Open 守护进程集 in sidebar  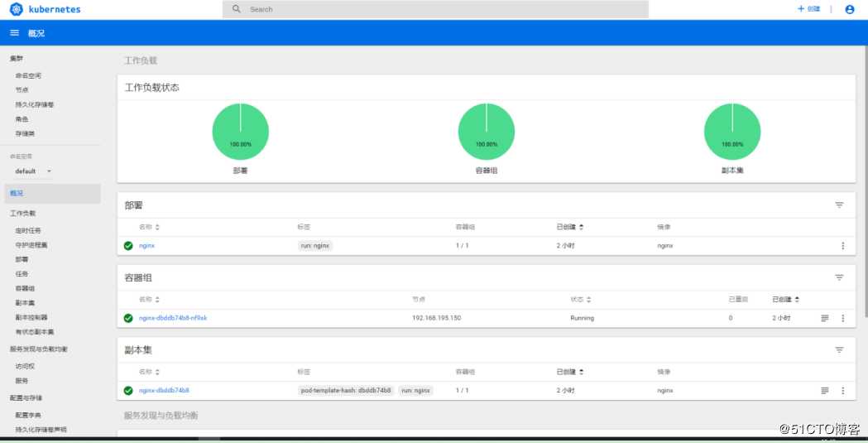31,245
